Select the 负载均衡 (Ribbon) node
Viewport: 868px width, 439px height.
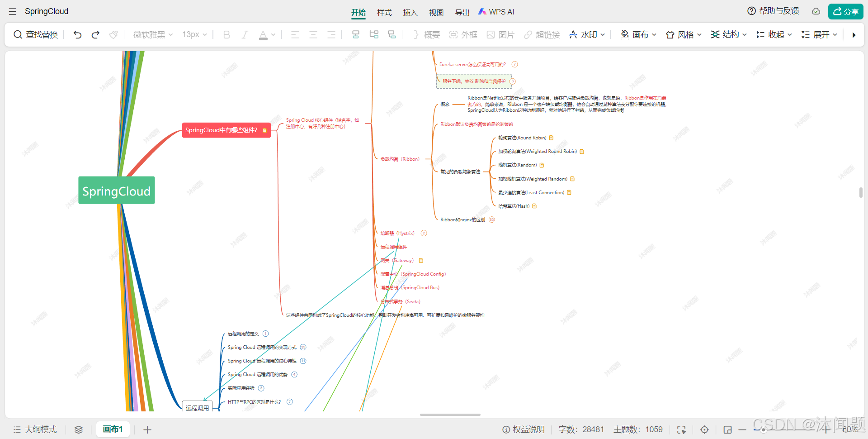point(400,159)
